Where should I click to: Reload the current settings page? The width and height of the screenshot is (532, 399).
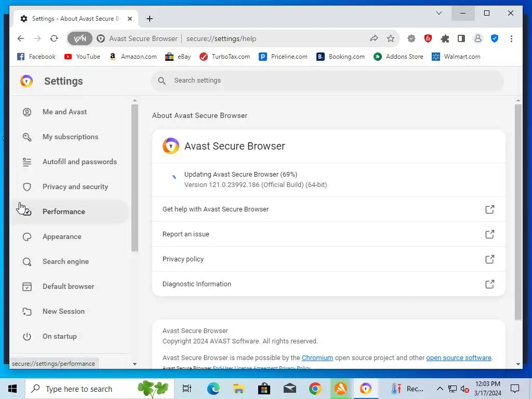(x=54, y=38)
